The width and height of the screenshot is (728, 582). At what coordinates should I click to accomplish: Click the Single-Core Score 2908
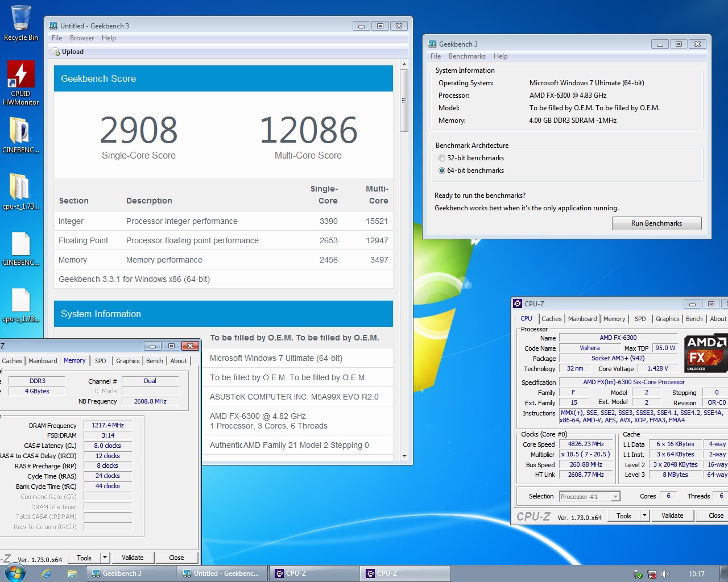click(x=139, y=130)
